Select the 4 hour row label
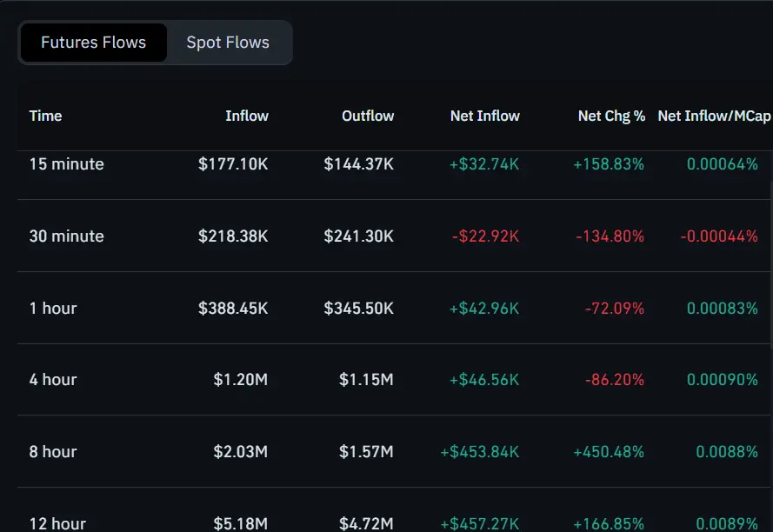The height and width of the screenshot is (532, 773). tap(53, 379)
